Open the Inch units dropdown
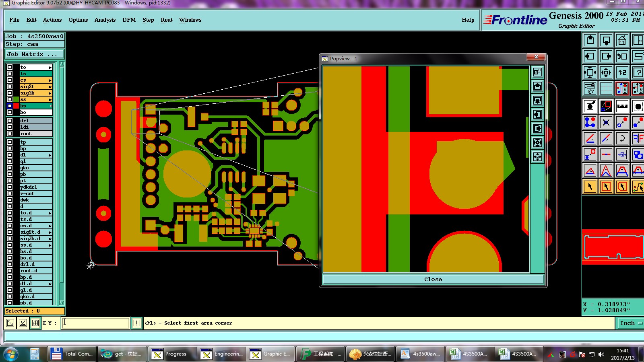The image size is (644, 362). (630, 323)
